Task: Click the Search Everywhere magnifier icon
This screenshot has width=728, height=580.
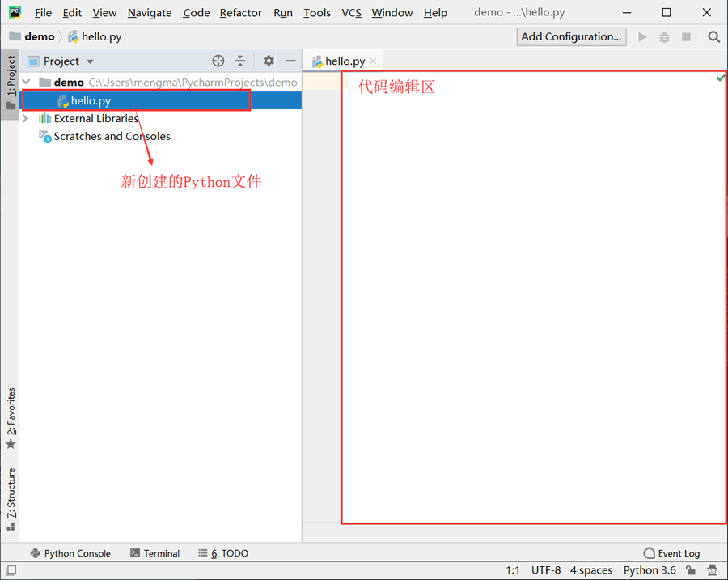Action: click(x=714, y=36)
